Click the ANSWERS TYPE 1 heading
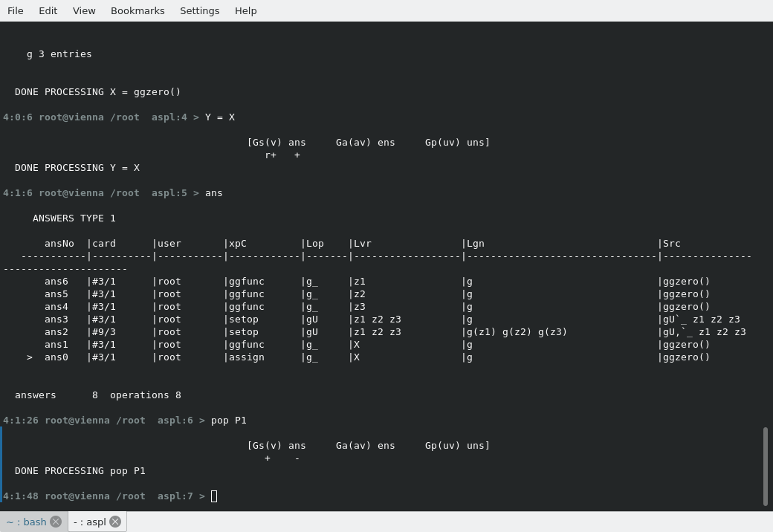The image size is (773, 532). [74, 218]
